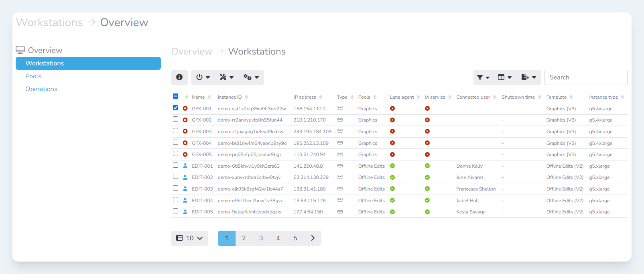Click the info icon button in toolbar
This screenshot has width=644, height=274.
tap(179, 77)
